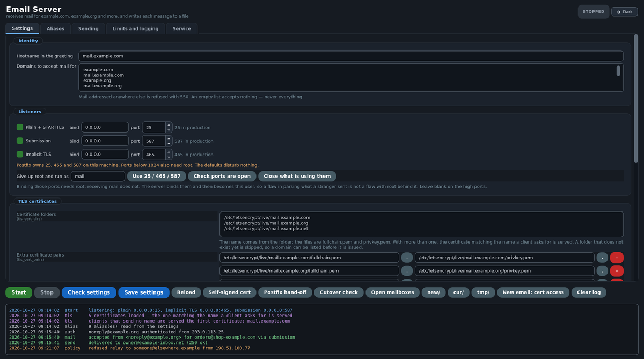This screenshot has width=644, height=359.
Task: Click the green Start button
Action: (x=19, y=292)
